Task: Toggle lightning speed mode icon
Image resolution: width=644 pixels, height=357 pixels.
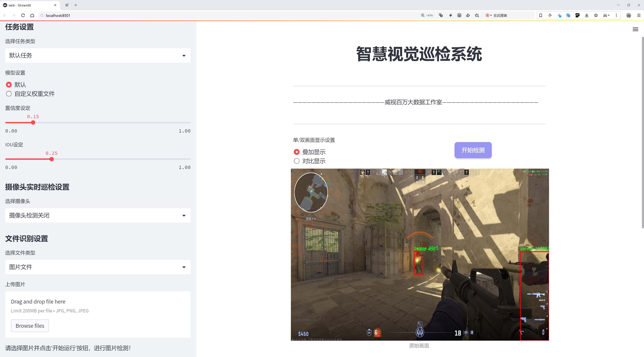Action: coord(450,15)
